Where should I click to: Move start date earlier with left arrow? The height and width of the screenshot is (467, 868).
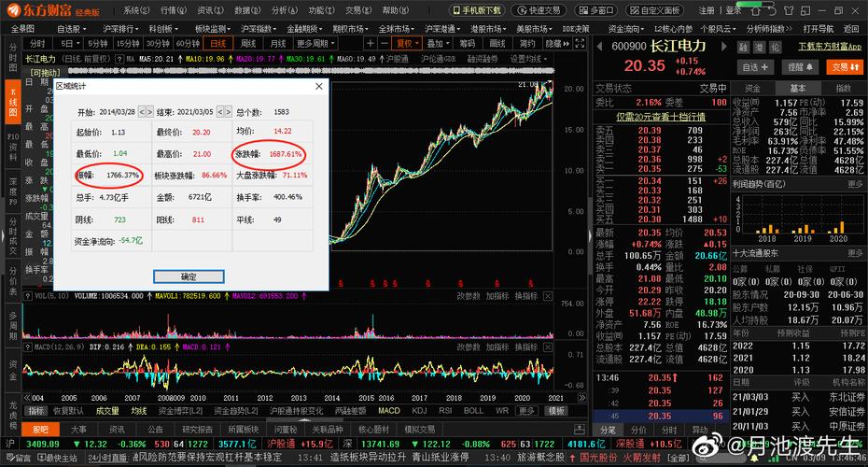(142, 112)
